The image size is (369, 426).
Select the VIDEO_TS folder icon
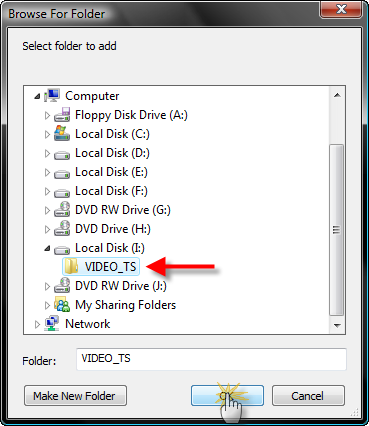[71, 266]
